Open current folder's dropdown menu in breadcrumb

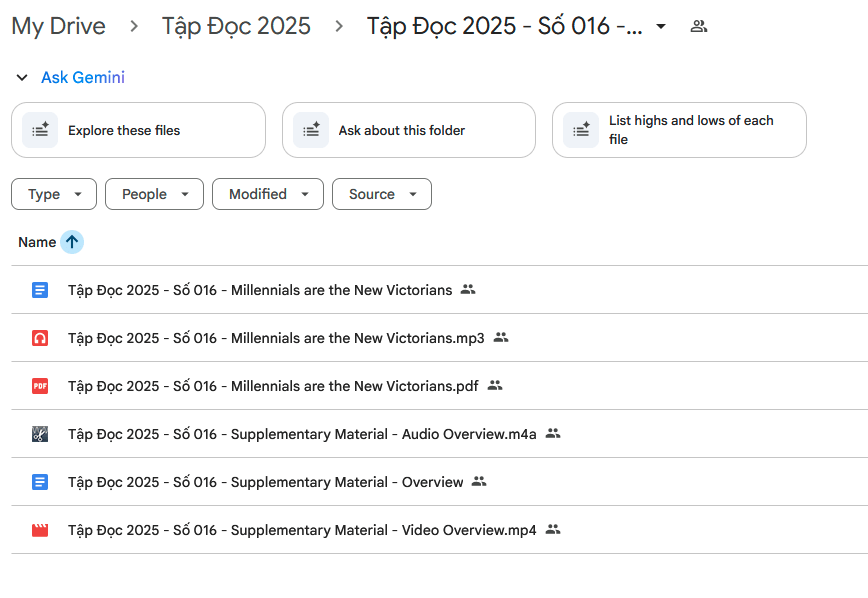(x=661, y=26)
